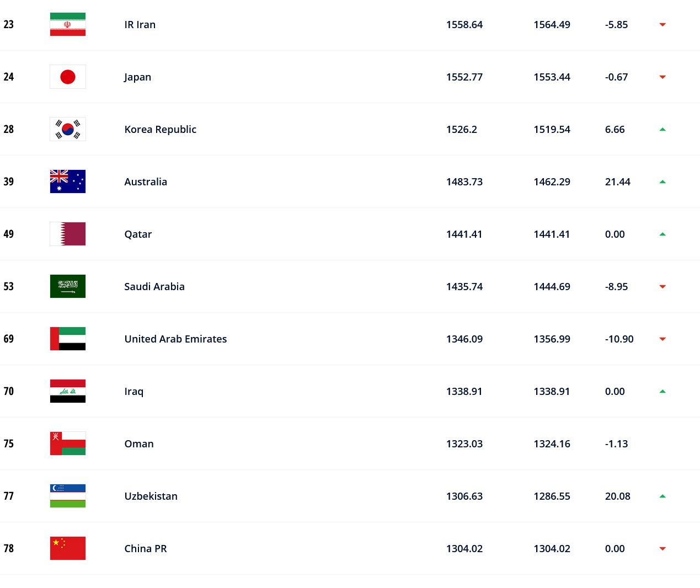Click the Australia flag icon
Image resolution: width=700 pixels, height=588 pixels.
(68, 181)
